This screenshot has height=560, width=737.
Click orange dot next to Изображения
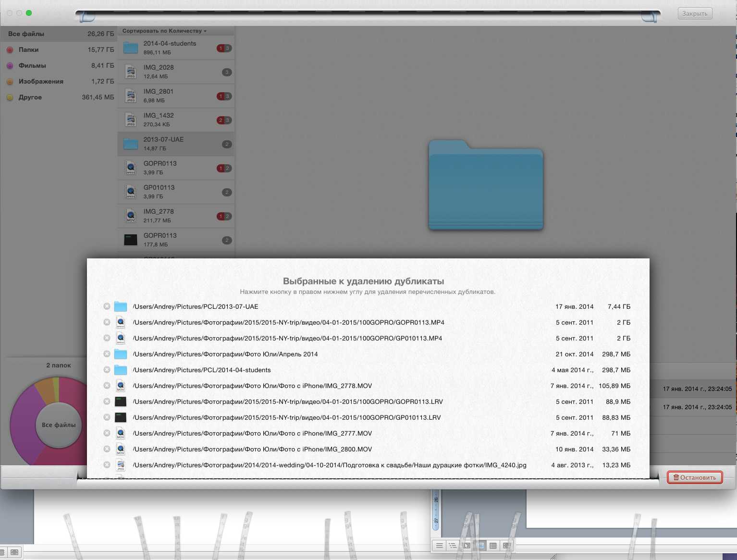click(10, 82)
